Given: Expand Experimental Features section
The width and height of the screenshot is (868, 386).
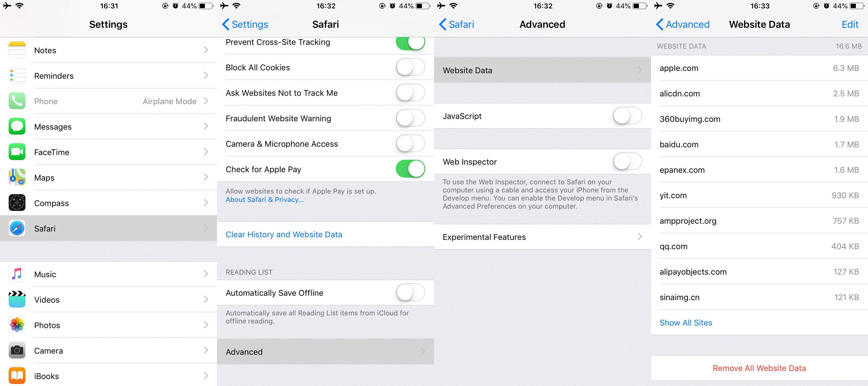Looking at the screenshot, I should click(x=542, y=237).
